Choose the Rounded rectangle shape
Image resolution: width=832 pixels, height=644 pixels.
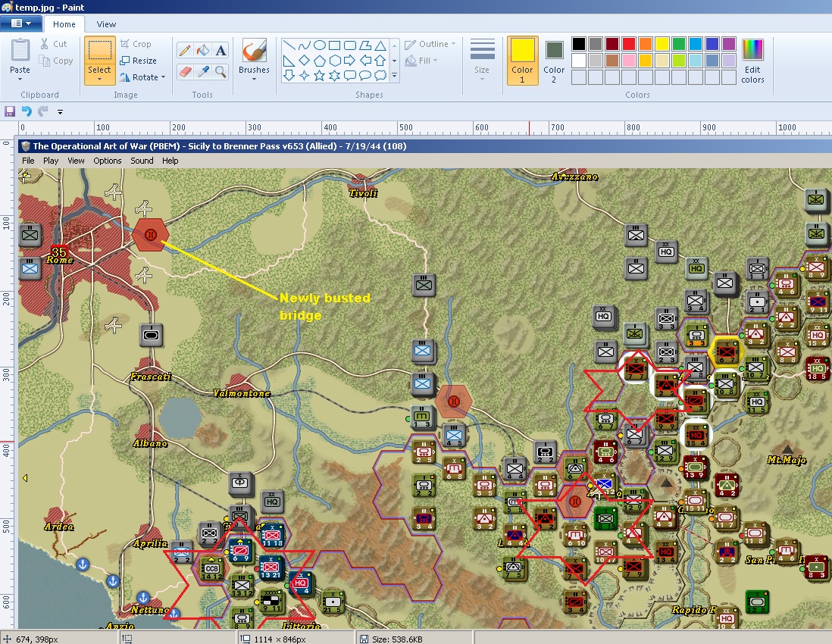point(349,45)
